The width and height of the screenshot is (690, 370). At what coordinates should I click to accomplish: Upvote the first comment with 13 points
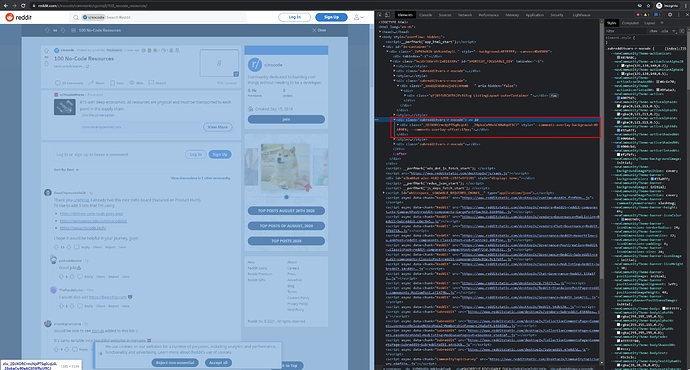click(x=56, y=247)
